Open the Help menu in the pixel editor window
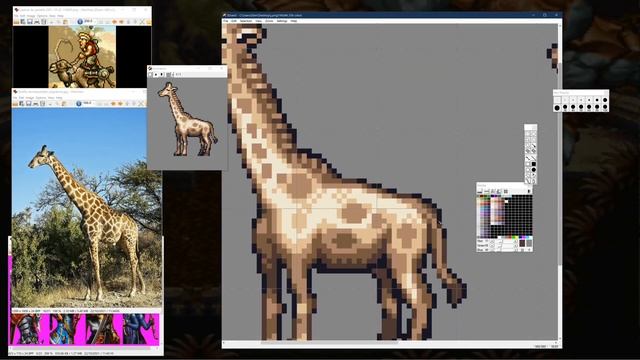The height and width of the screenshot is (360, 640). (x=293, y=21)
